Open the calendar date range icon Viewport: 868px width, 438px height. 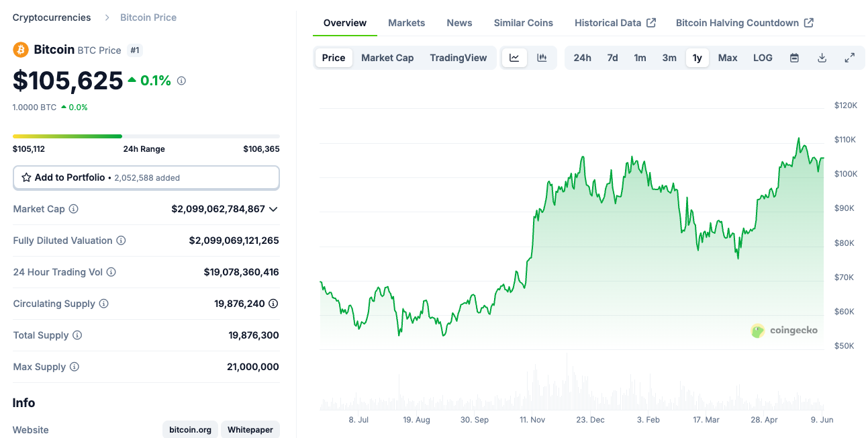[794, 58]
